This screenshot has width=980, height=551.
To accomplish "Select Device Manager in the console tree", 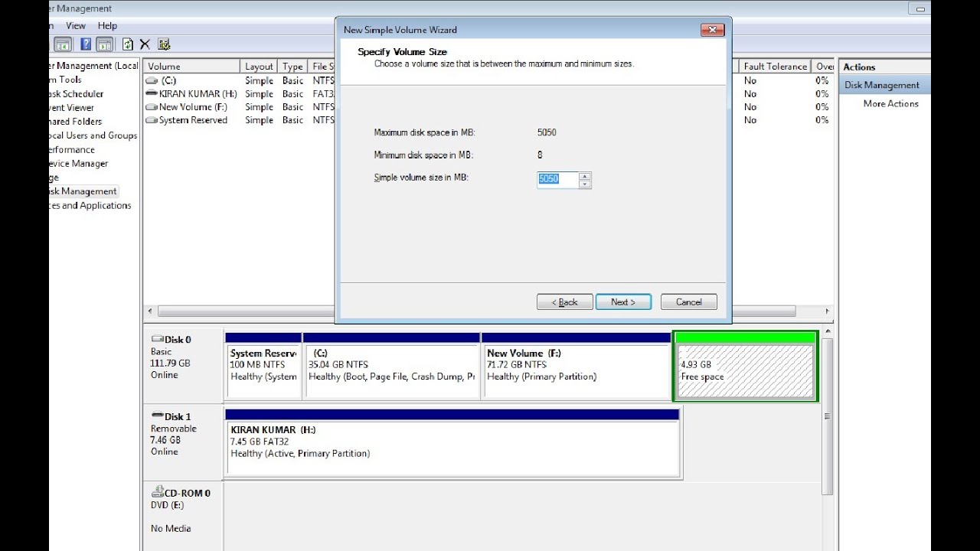I will 78,163.
